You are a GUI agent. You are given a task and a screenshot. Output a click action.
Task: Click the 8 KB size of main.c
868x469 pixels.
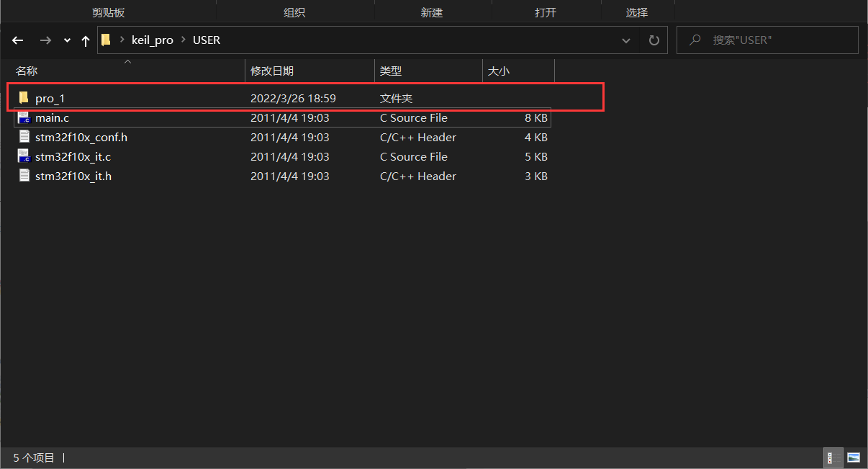coord(536,118)
